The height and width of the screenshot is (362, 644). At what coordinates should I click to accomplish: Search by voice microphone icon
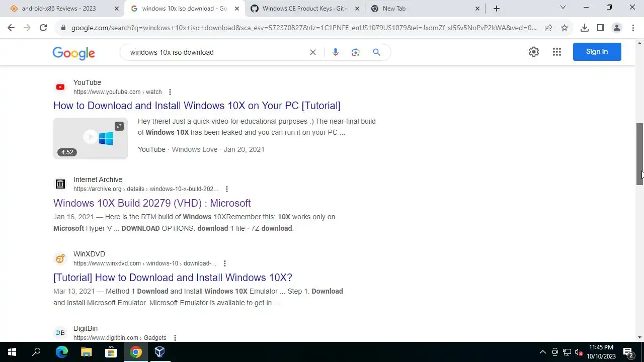[x=336, y=52]
